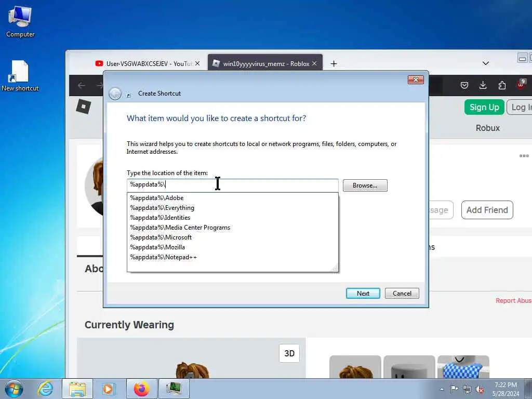Show hidden system tray icons
Viewport: 532px width, 399px height.
coord(442,389)
